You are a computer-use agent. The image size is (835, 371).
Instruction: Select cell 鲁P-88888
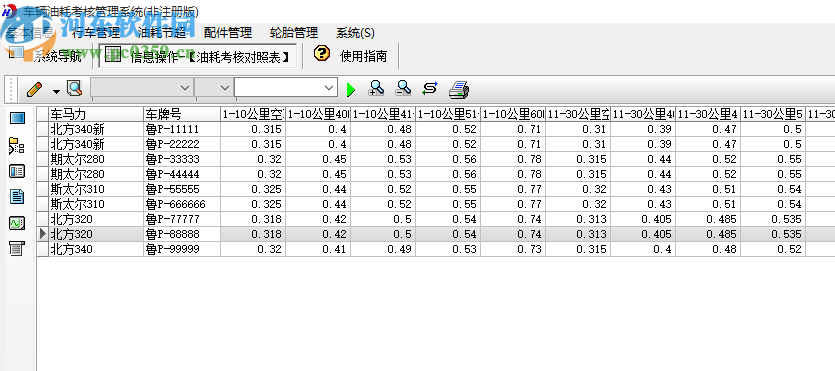tap(182, 234)
